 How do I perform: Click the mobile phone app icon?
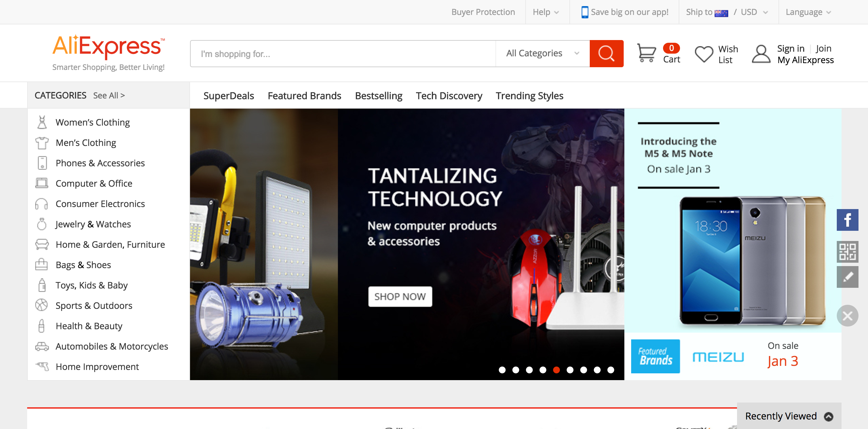tap(585, 12)
